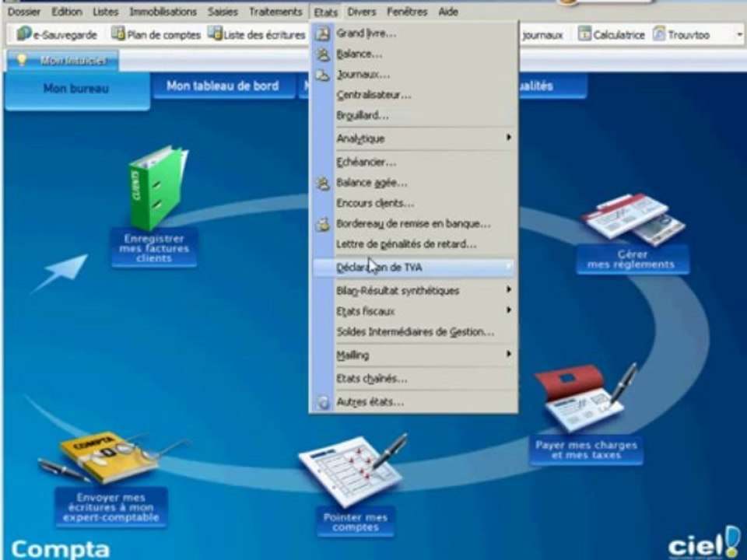The width and height of the screenshot is (747, 560).
Task: Select the Echéancier menu entry
Action: [413, 162]
